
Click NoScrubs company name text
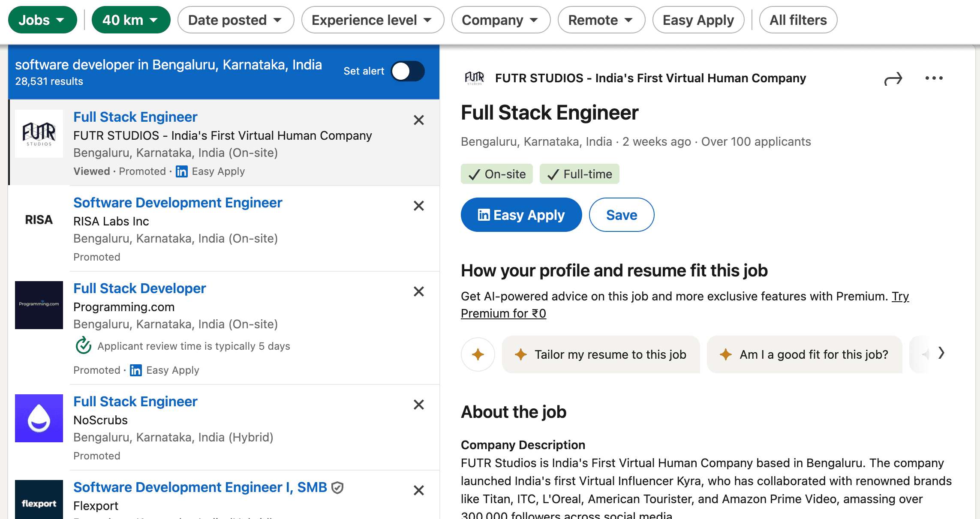pos(100,420)
